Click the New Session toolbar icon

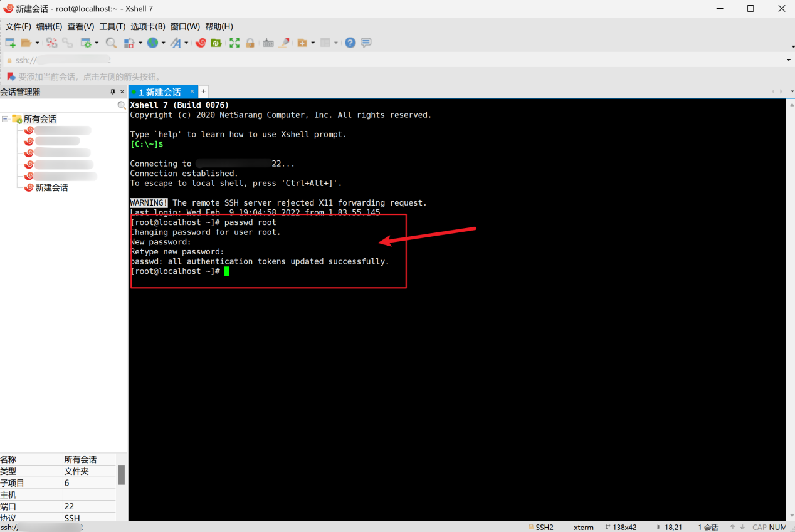coord(10,43)
